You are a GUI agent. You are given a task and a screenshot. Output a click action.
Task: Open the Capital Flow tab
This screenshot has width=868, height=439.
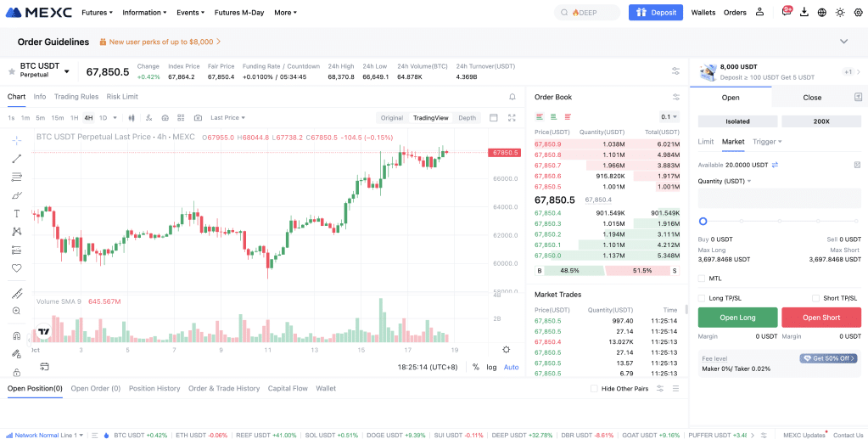click(x=288, y=389)
